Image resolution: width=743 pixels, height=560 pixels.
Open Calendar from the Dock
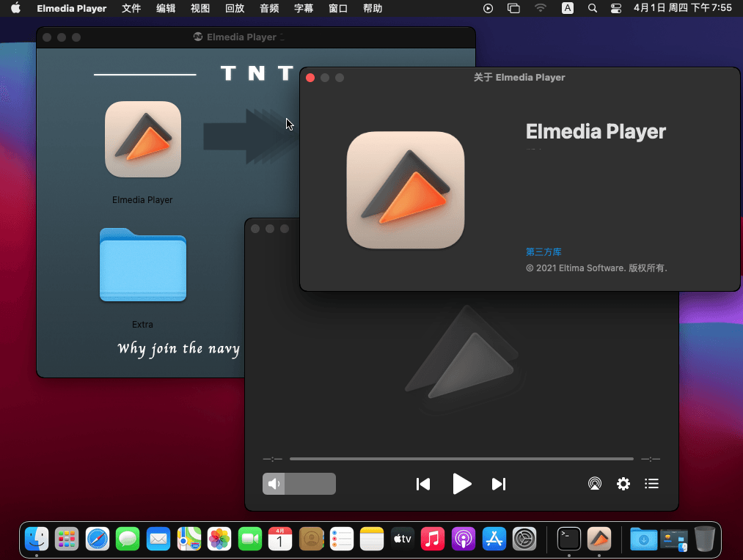[x=280, y=539]
